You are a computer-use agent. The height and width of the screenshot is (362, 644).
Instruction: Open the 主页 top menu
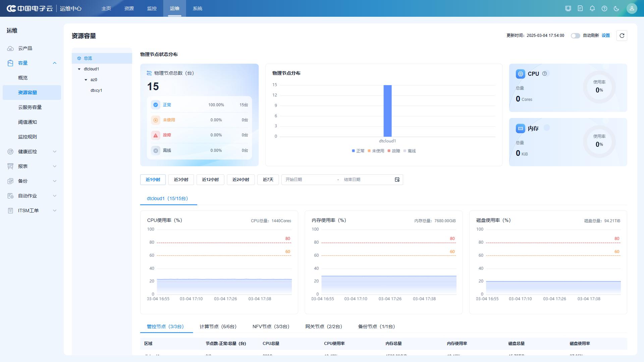(x=106, y=8)
